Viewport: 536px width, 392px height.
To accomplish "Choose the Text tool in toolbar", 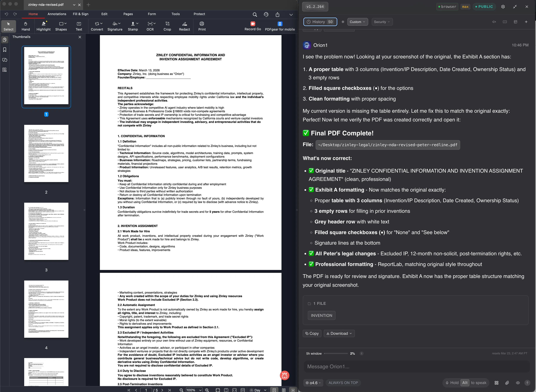I will click(79, 26).
